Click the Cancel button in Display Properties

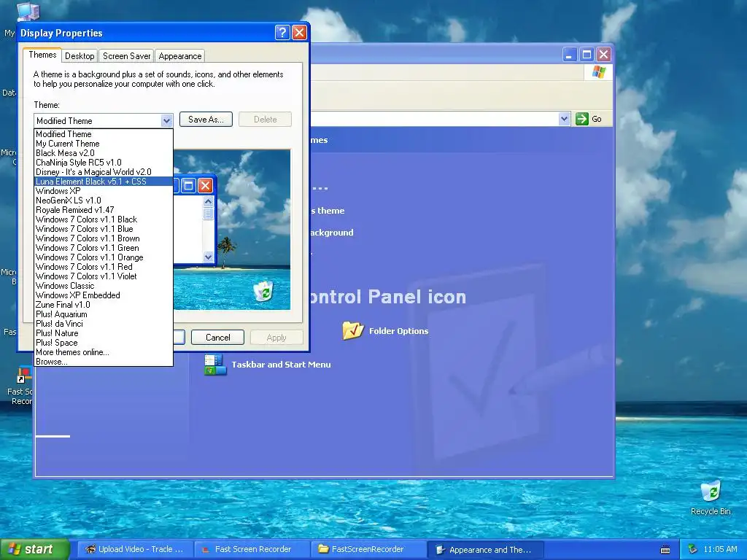pyautogui.click(x=217, y=337)
